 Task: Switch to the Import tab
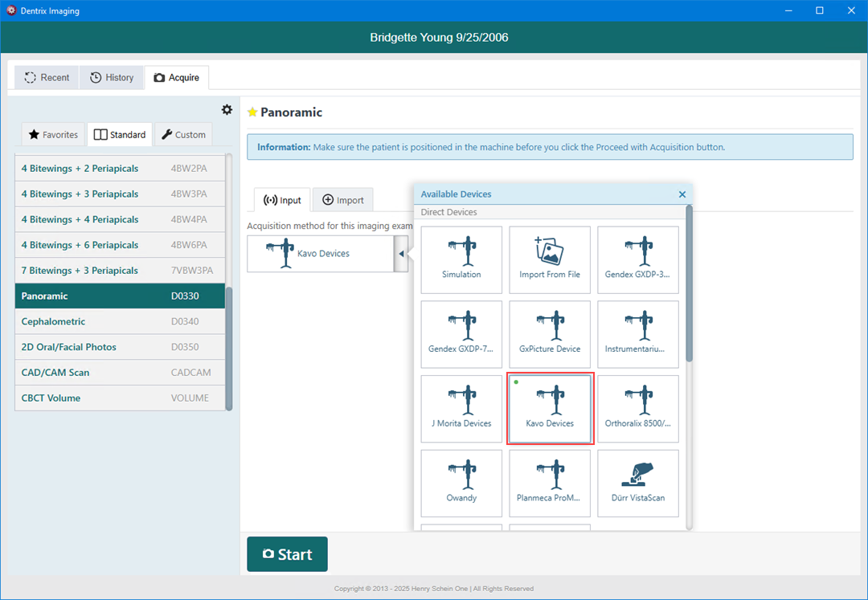tap(342, 200)
